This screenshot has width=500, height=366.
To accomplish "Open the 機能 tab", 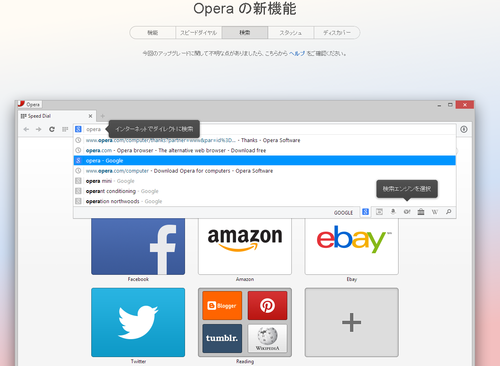I will pos(153,33).
